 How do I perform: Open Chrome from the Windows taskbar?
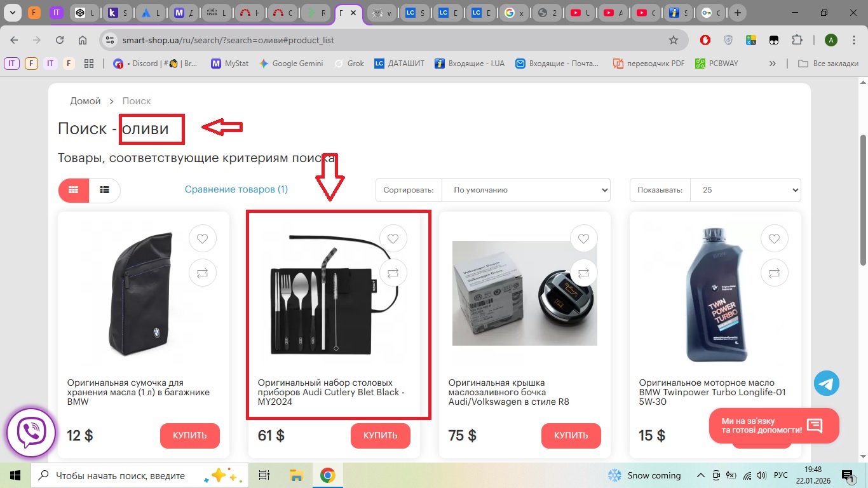click(x=327, y=475)
